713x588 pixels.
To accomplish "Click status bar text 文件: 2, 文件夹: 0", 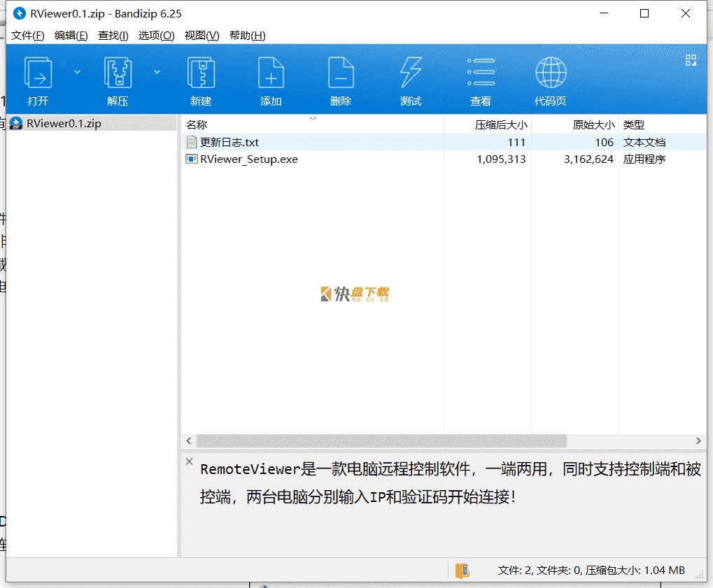I will [x=538, y=571].
